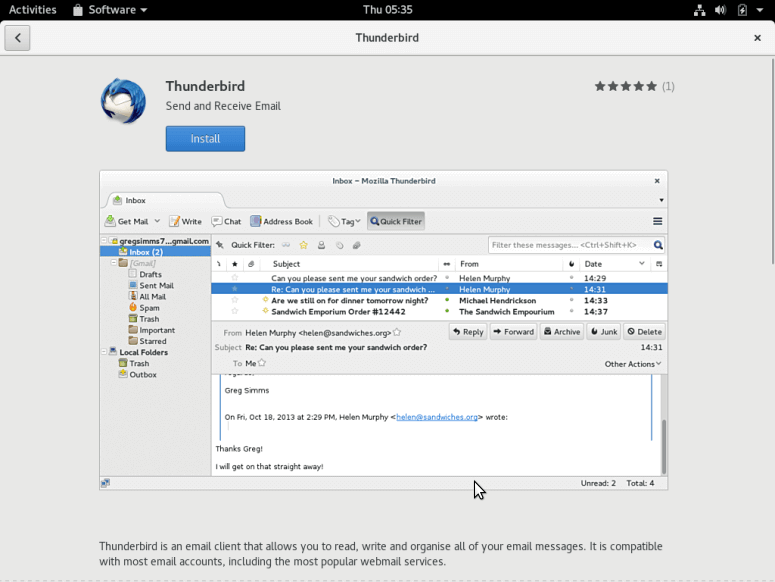775x582 pixels.
Task: Click the five-star rating display
Action: pos(626,87)
